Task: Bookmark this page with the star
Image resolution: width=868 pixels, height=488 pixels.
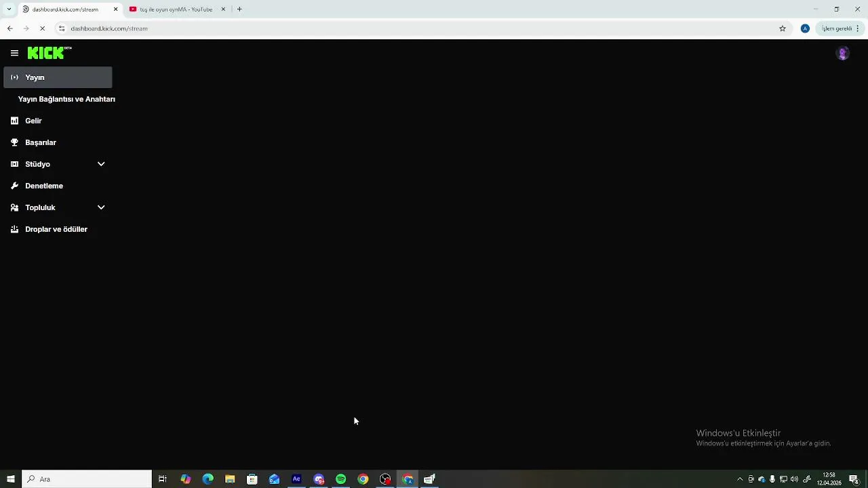Action: pos(783,28)
